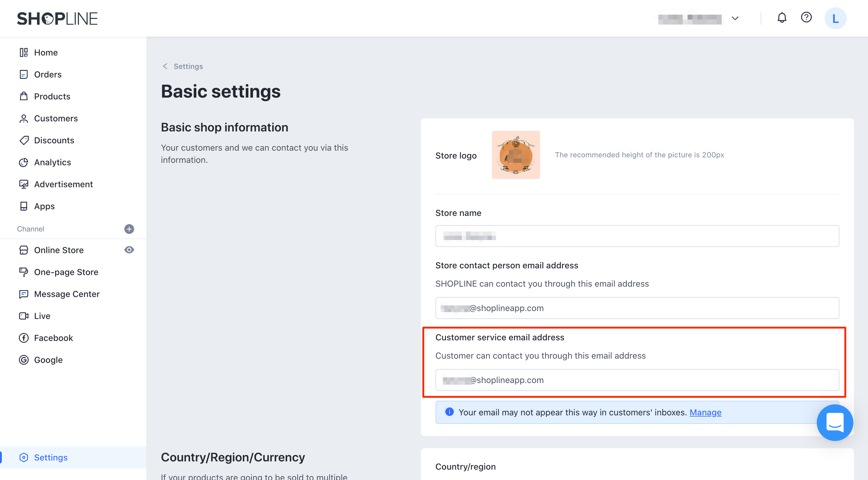Click the Facebook channel icon
The height and width of the screenshot is (480, 868).
[23, 338]
